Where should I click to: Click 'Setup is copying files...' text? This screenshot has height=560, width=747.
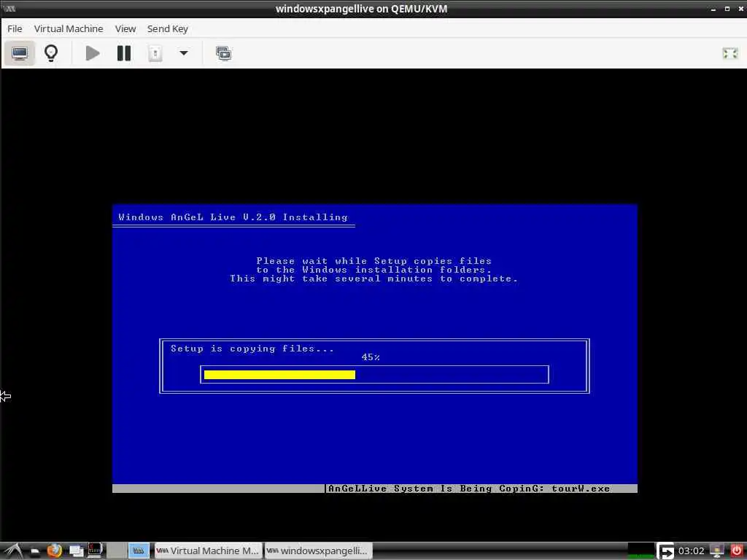pyautogui.click(x=252, y=349)
